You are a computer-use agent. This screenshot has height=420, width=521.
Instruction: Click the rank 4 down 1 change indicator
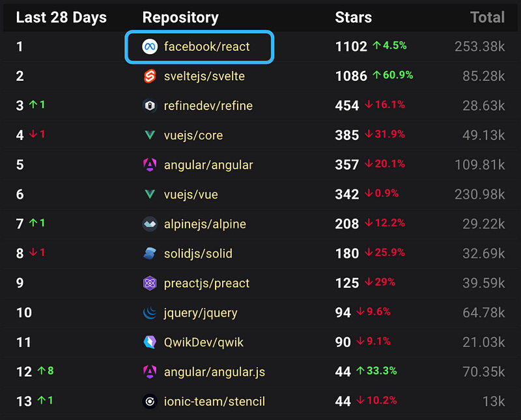coord(37,134)
